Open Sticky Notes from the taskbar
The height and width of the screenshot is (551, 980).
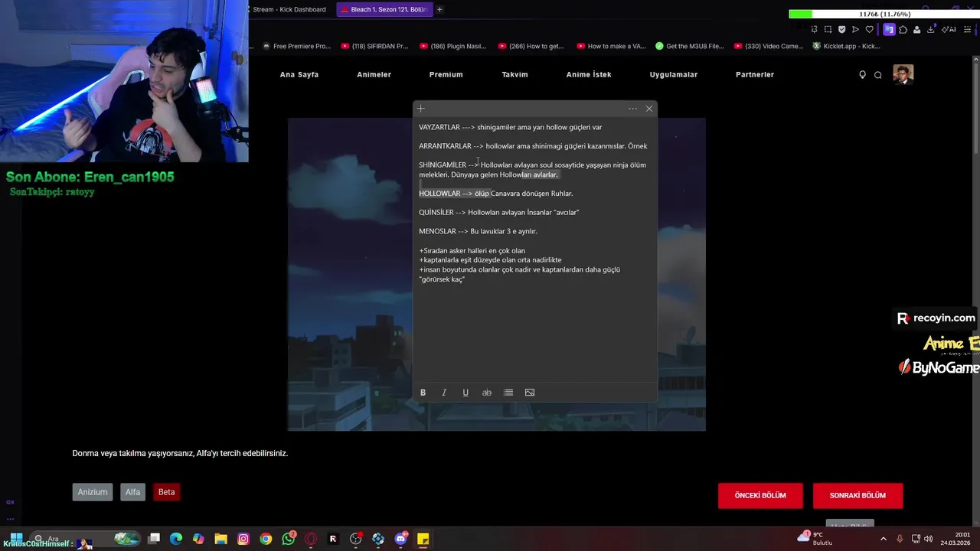point(423,539)
